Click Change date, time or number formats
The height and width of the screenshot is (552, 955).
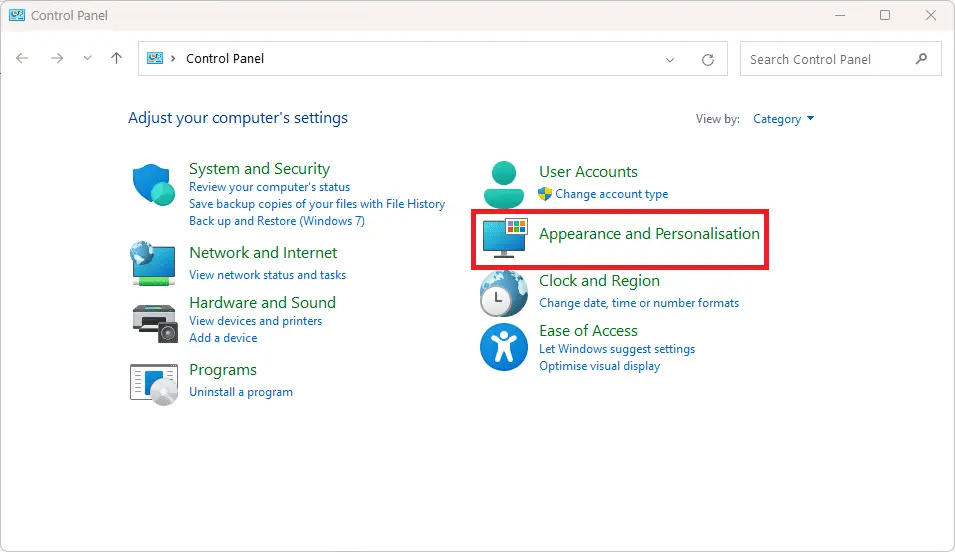(x=639, y=303)
